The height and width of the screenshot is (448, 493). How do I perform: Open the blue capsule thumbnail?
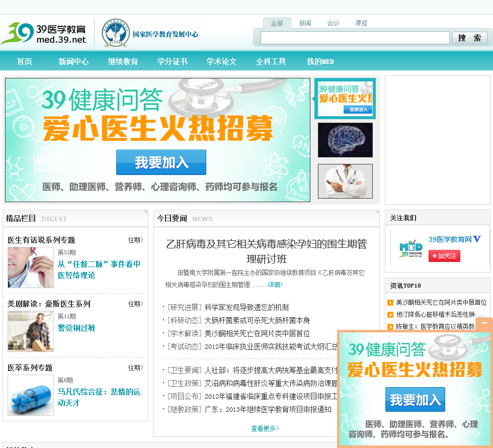pos(31,395)
